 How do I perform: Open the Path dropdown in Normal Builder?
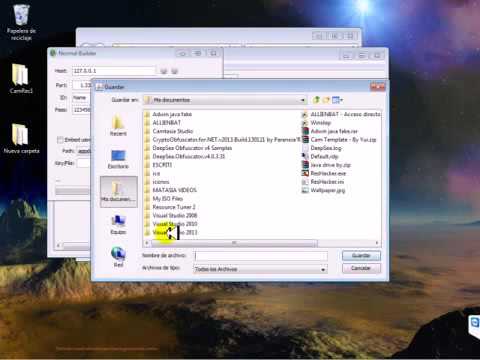click(x=84, y=151)
